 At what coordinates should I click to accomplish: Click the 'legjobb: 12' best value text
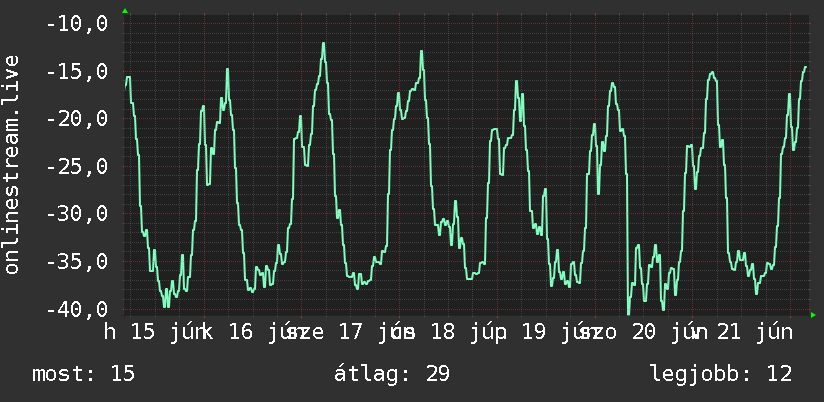pyautogui.click(x=721, y=374)
